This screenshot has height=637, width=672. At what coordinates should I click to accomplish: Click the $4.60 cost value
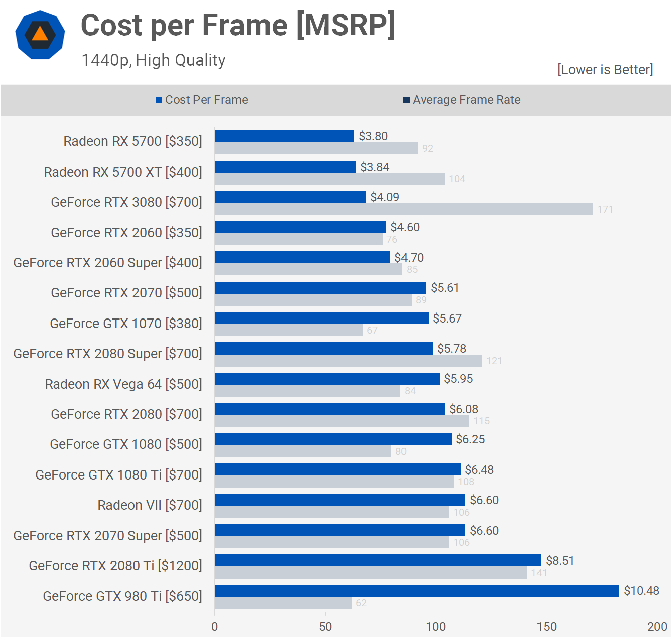[405, 227]
